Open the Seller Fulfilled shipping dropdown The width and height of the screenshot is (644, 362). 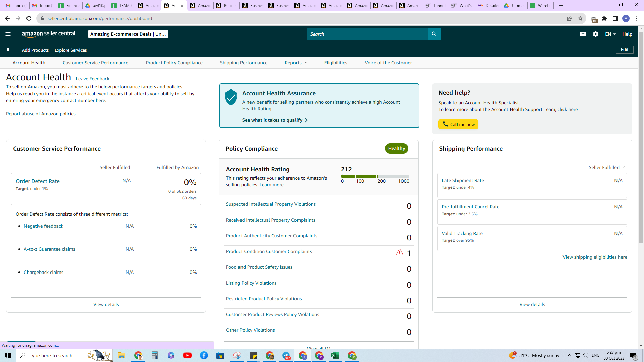607,167
